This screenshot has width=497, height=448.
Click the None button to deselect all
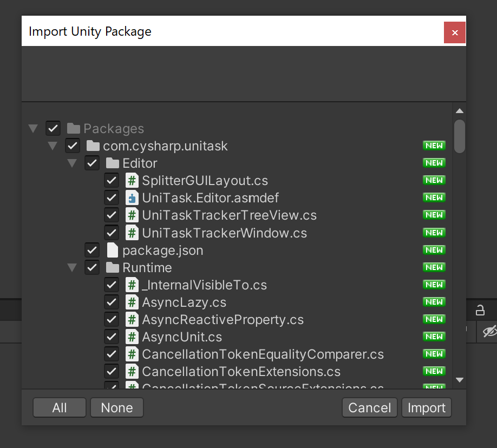tap(116, 407)
